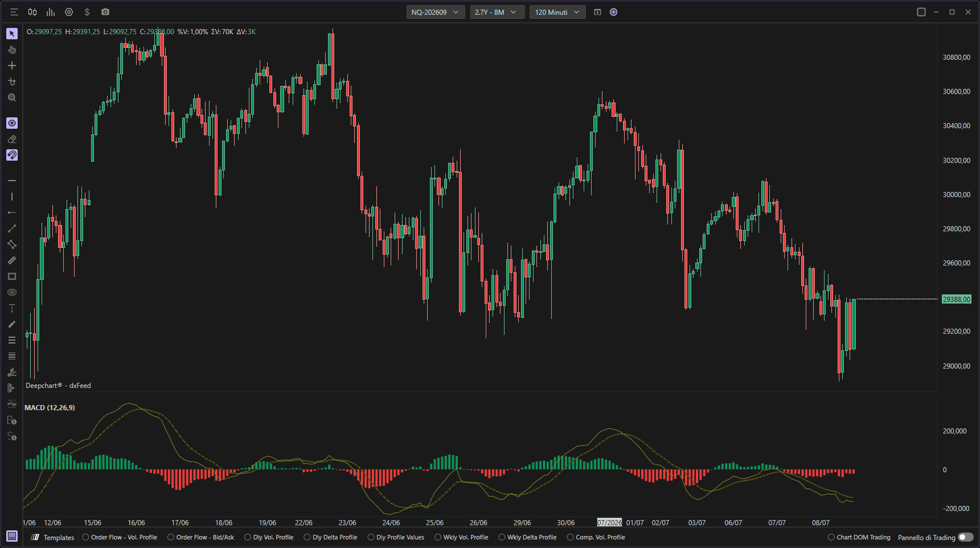Open the hamburger main menu
The height and width of the screenshot is (548, 980).
[14, 12]
